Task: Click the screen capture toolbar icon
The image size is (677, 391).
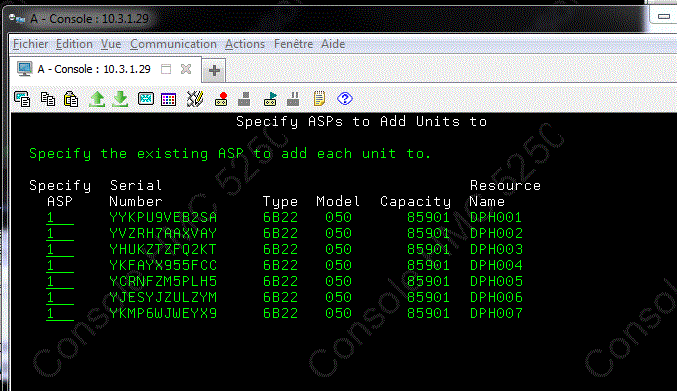Action: (22, 99)
